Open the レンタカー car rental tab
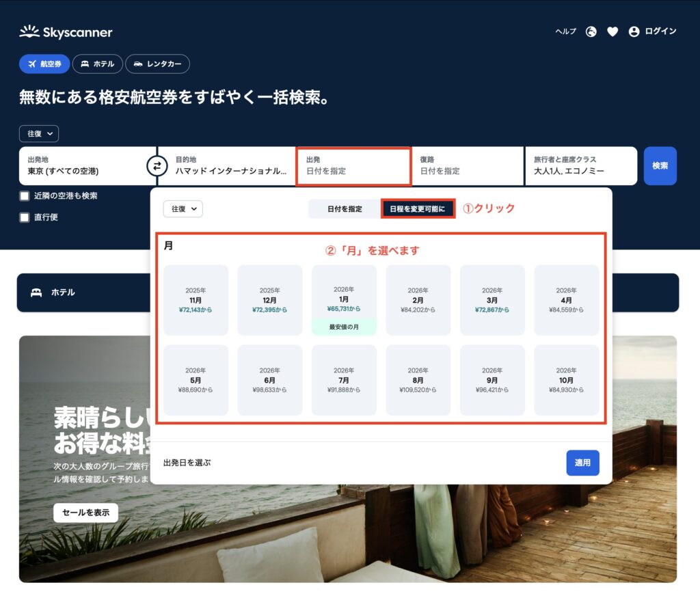Viewport: 700px width, 598px height. pyautogui.click(x=157, y=64)
